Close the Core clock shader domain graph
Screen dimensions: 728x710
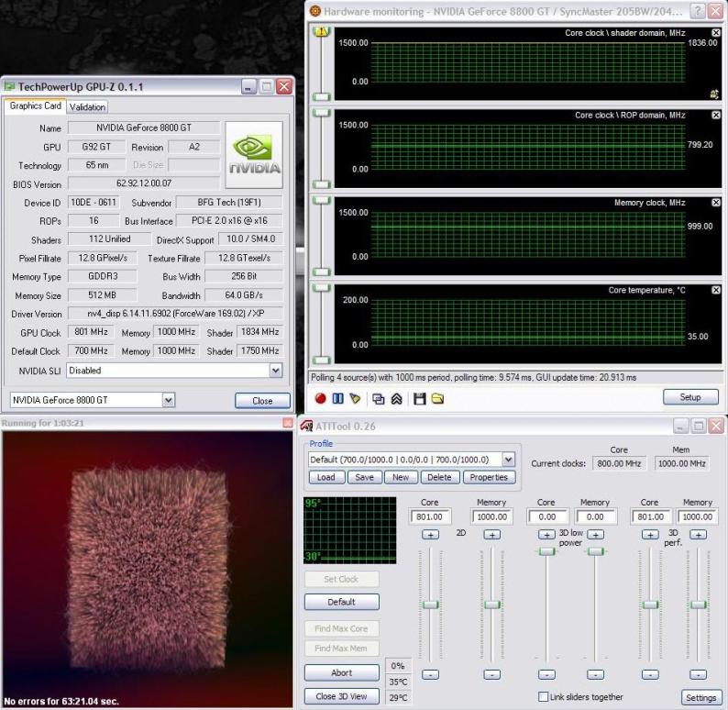pos(716,32)
